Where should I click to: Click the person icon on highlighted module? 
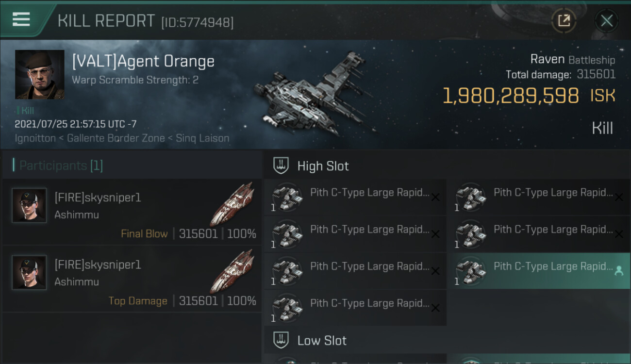coord(619,271)
